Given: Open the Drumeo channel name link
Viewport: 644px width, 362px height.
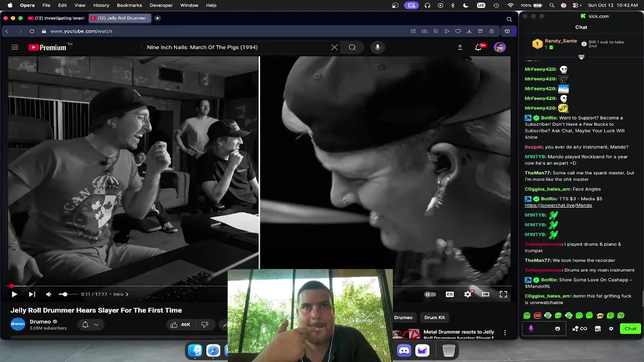Looking at the screenshot, I should click(40, 322).
